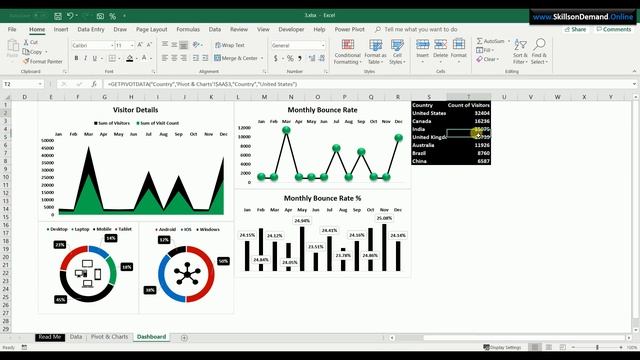Expand the Name Box dropdown arrow

tap(40, 84)
